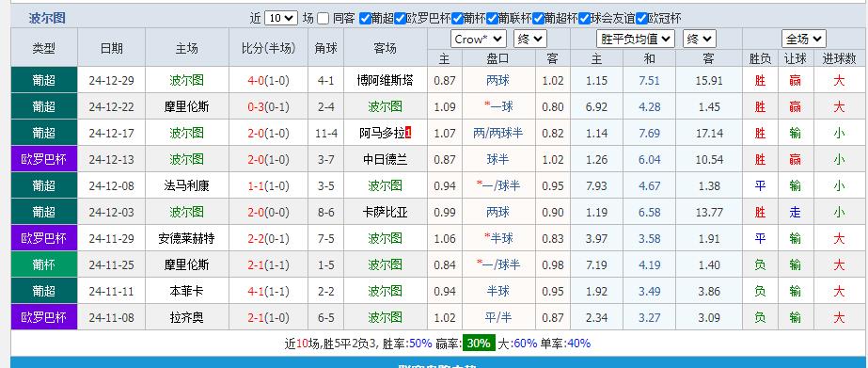Image resolution: width=868 pixels, height=368 pixels.
Task: Open the 胜平负均值 dropdown
Action: coord(636,39)
